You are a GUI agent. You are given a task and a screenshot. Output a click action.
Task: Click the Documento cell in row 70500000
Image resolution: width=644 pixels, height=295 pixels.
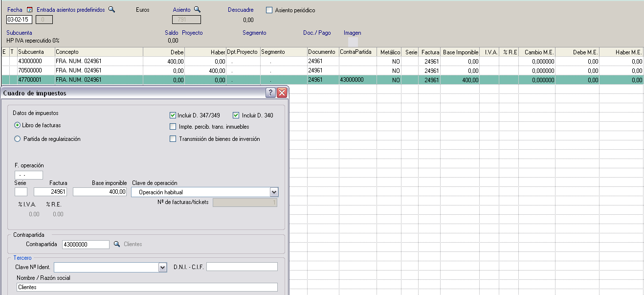click(x=323, y=71)
